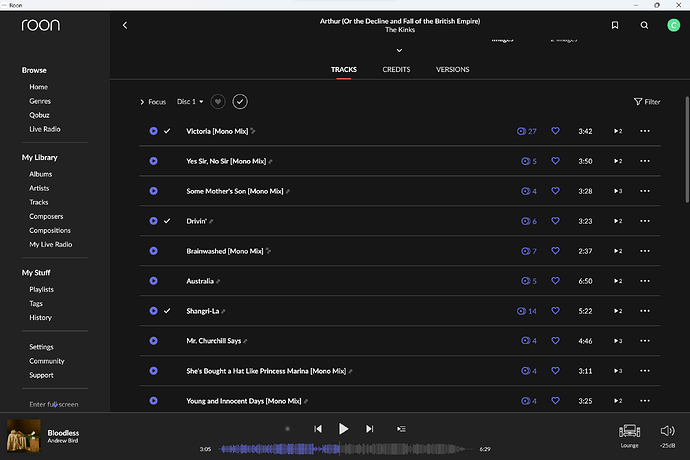Click Enter fullscreen

coord(54,404)
